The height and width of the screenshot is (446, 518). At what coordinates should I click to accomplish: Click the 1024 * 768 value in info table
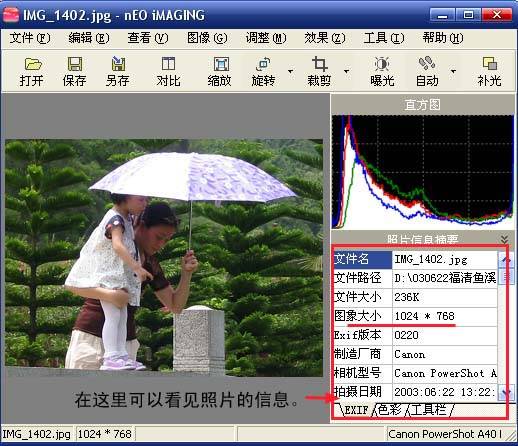pyautogui.click(x=445, y=316)
